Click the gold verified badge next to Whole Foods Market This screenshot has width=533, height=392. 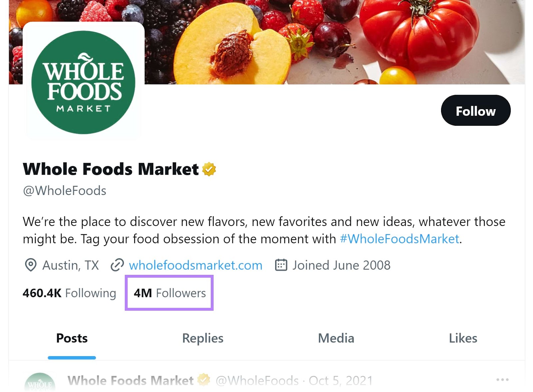click(x=209, y=169)
